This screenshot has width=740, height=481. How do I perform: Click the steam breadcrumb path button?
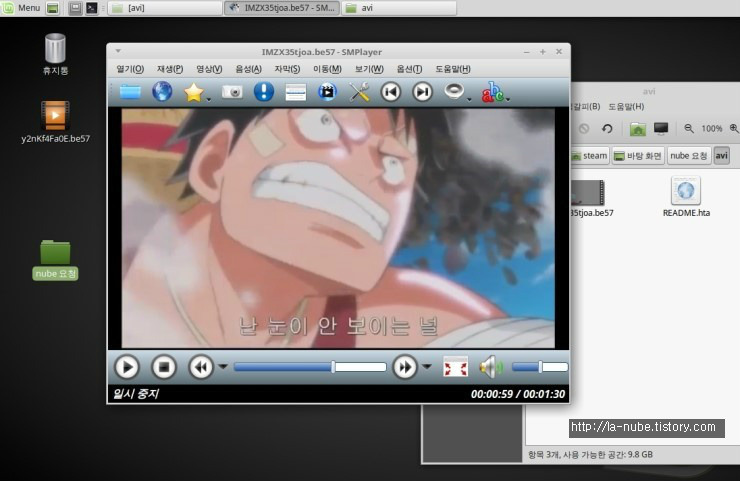point(590,156)
